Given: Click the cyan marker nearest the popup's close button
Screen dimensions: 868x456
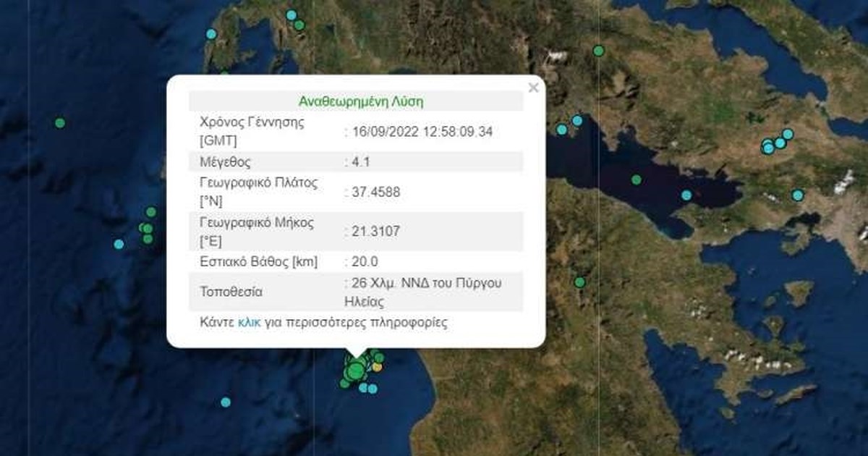Looking at the screenshot, I should [561, 130].
